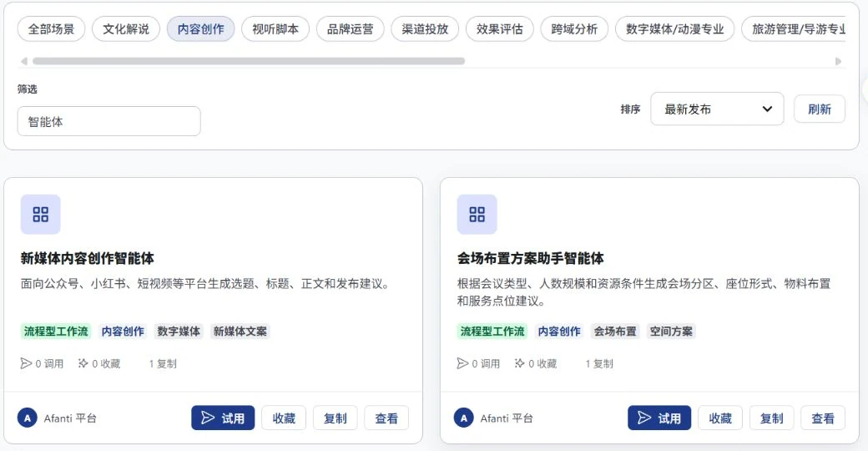Try 新媒体内容创作智能体 with 试用 button
This screenshot has height=451, width=868.
tap(223, 418)
